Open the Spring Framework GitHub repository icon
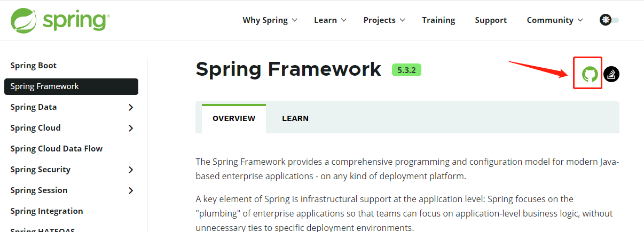The width and height of the screenshot is (644, 232). [590, 74]
